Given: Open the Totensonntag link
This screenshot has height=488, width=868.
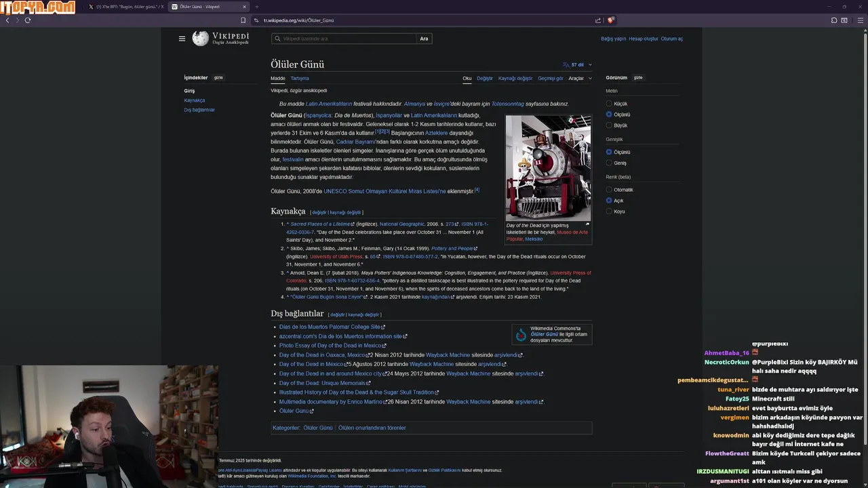Looking at the screenshot, I should (x=507, y=104).
